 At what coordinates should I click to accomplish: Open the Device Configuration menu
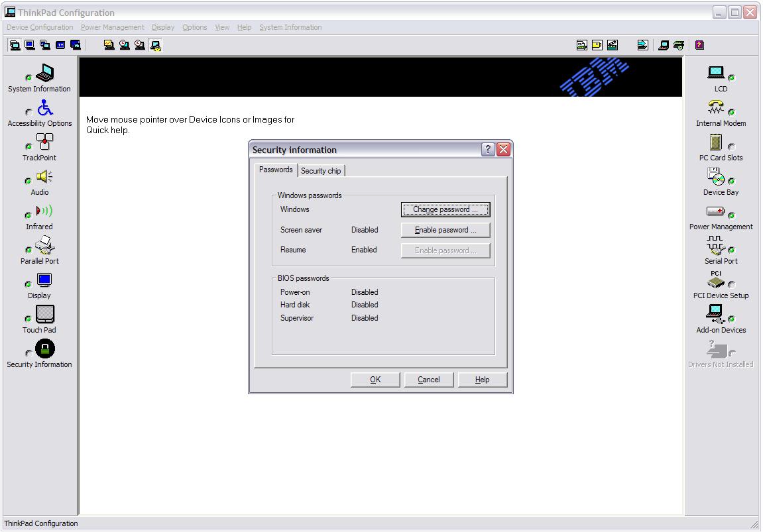[x=40, y=27]
